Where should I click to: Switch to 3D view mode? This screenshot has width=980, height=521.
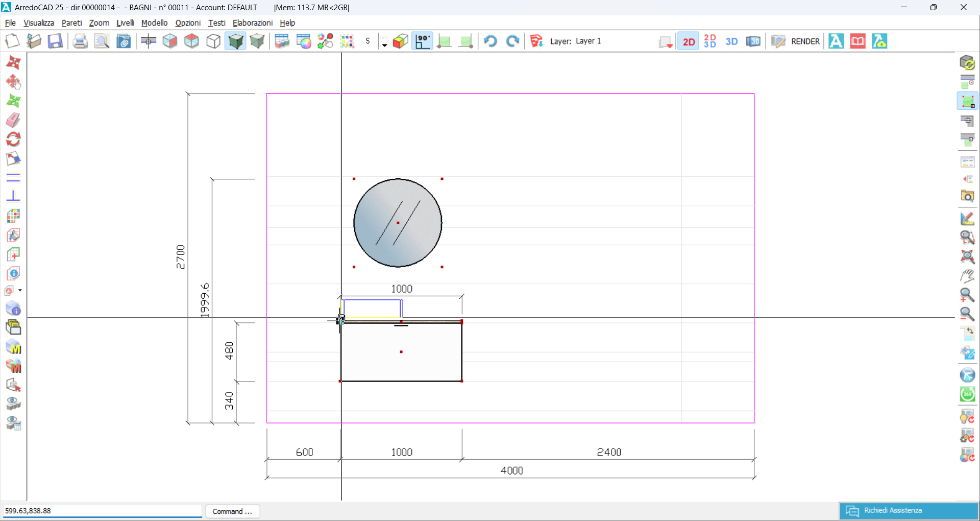tap(731, 41)
